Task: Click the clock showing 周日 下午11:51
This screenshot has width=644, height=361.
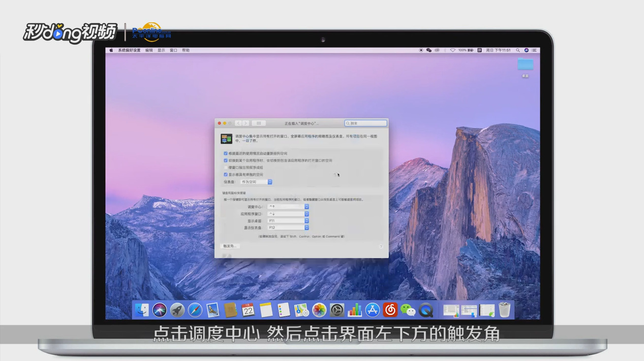Action: [x=499, y=50]
